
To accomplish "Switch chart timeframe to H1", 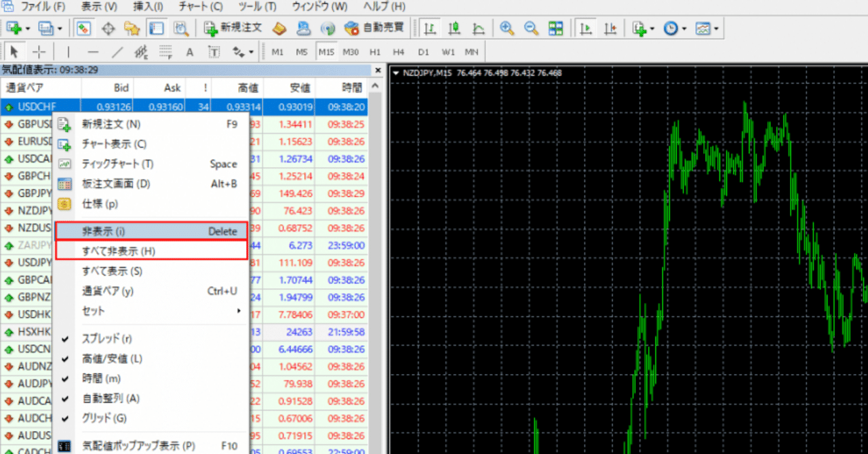I will 374,51.
